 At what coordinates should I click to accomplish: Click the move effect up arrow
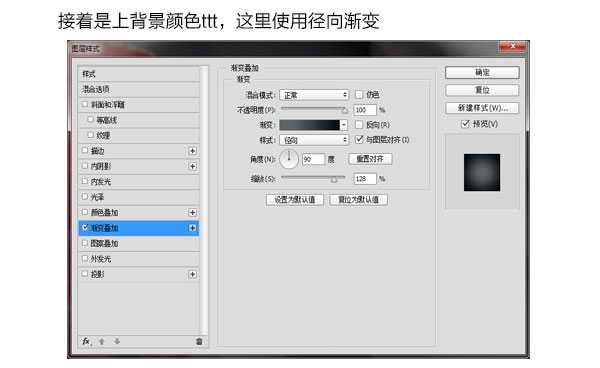(x=102, y=341)
